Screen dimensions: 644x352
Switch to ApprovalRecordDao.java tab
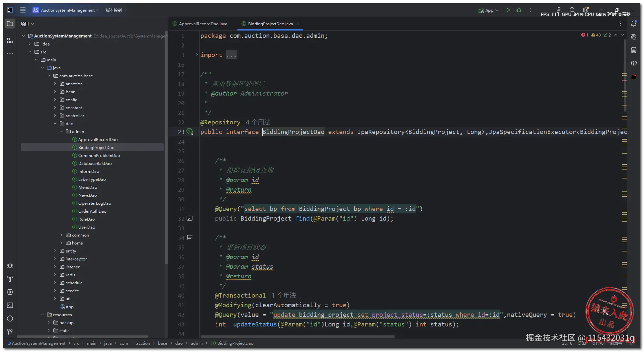(x=200, y=24)
